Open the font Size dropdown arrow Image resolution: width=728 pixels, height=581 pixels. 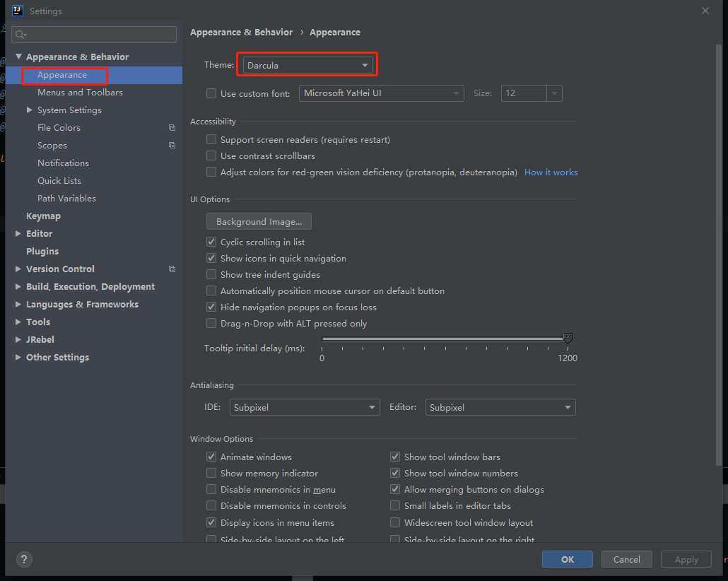(554, 93)
